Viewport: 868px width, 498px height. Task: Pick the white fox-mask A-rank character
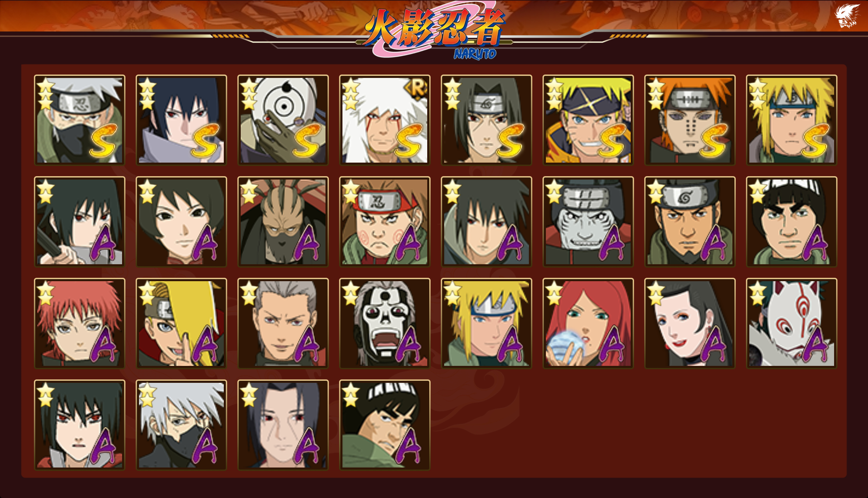pyautogui.click(x=791, y=323)
